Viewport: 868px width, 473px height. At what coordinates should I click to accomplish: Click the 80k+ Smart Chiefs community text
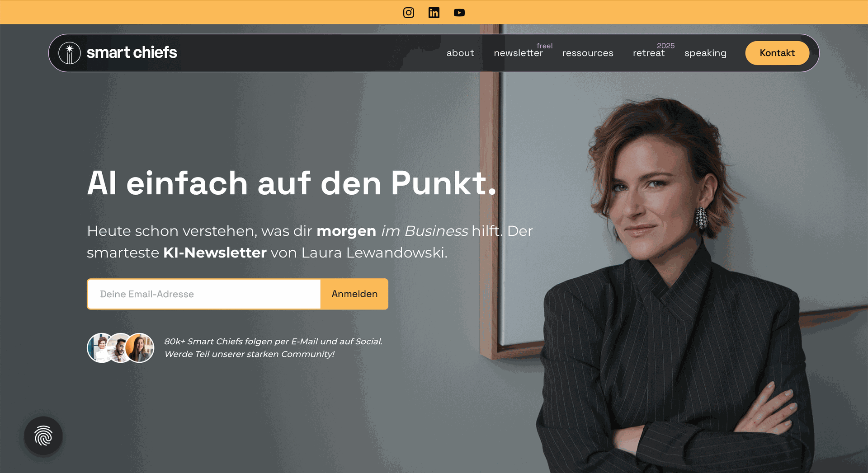(x=273, y=348)
